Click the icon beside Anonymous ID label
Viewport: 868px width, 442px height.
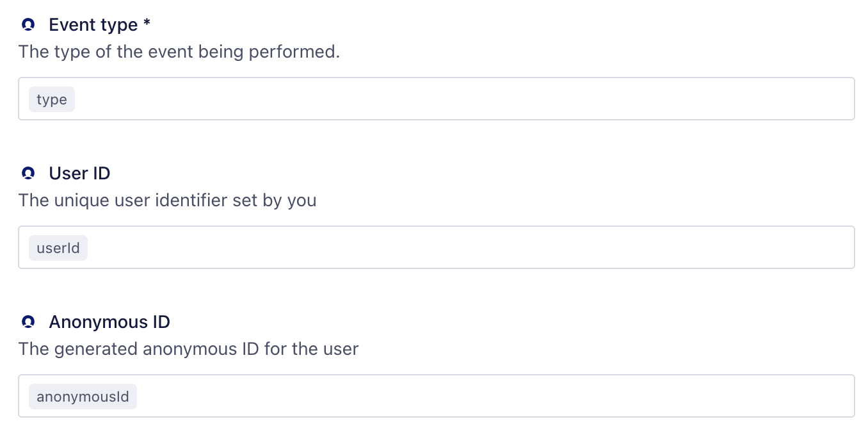pos(28,322)
